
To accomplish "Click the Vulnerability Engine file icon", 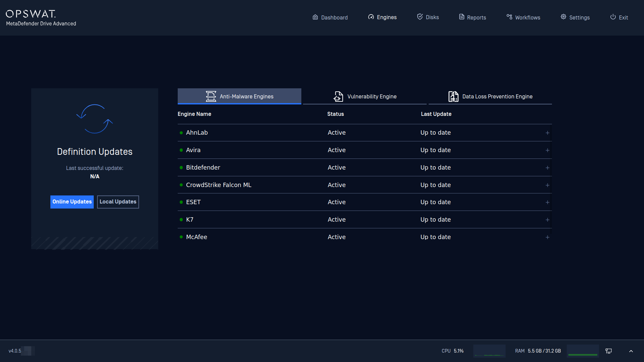I will click(x=338, y=96).
